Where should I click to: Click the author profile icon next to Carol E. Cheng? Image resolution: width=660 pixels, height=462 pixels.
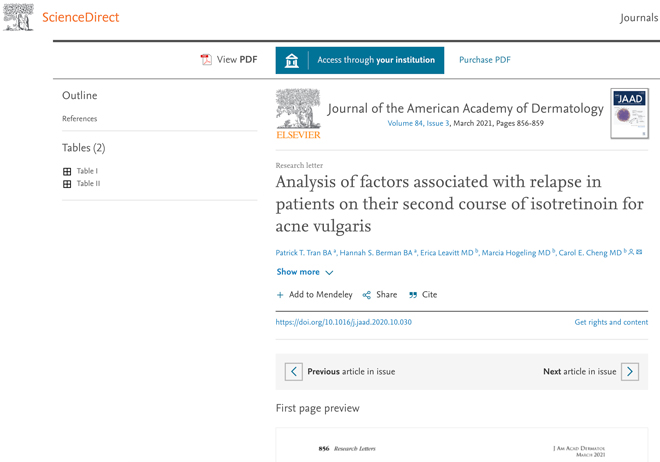(631, 252)
